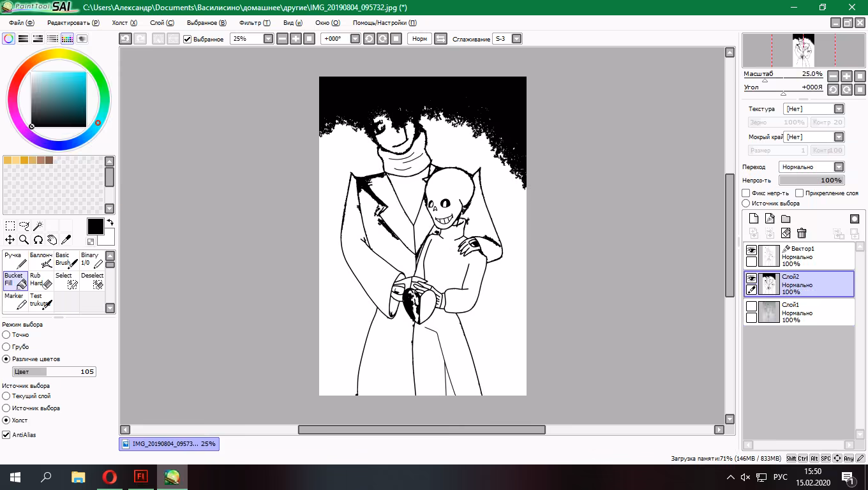The width and height of the screenshot is (868, 490).
Task: Open Windows Start menu
Action: [14, 477]
